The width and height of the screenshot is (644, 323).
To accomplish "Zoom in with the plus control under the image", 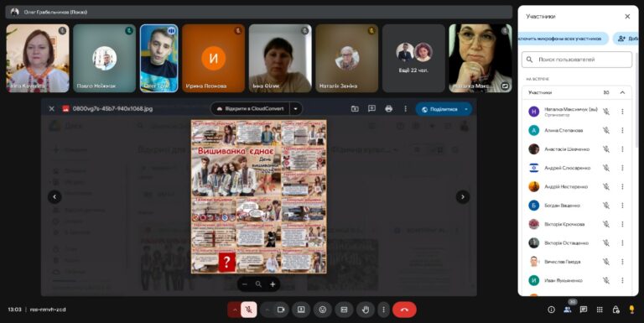I will click(x=273, y=284).
